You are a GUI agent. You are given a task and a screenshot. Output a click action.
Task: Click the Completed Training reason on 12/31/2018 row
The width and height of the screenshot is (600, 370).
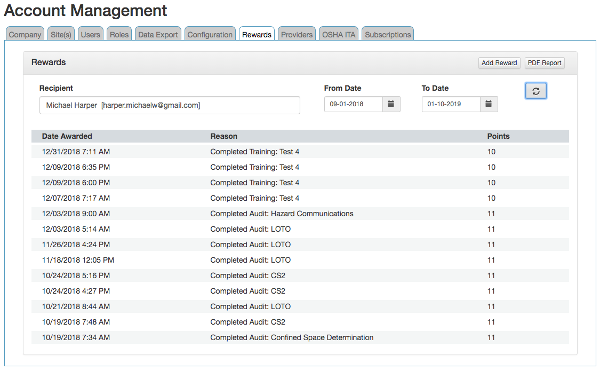point(255,152)
